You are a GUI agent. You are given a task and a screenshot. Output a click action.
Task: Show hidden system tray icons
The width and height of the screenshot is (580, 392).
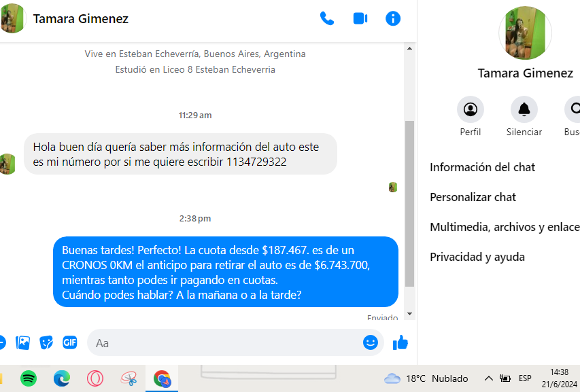pyautogui.click(x=489, y=378)
